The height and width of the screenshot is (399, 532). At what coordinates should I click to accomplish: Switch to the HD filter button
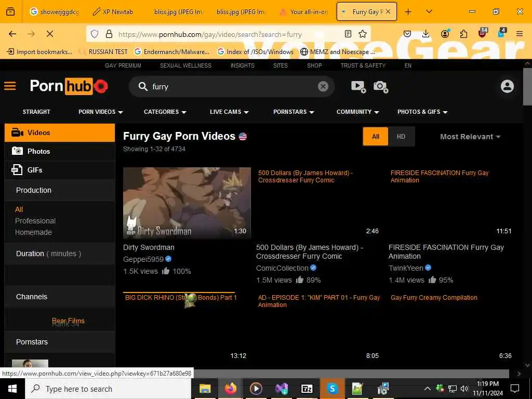(401, 137)
